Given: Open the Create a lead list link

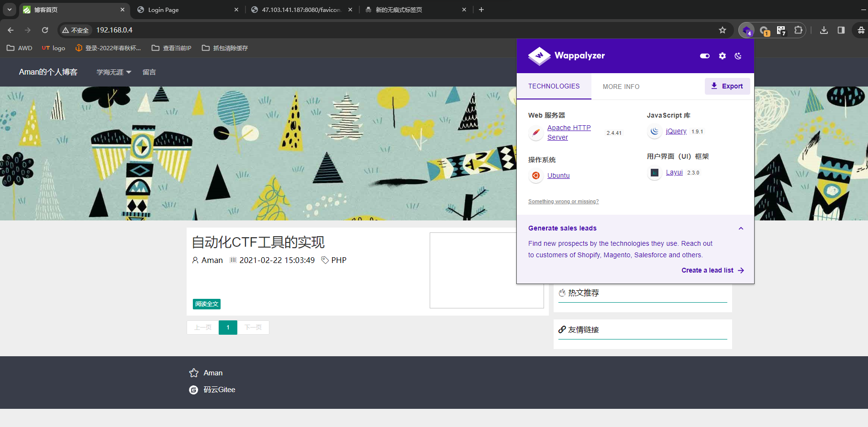Looking at the screenshot, I should click(x=712, y=270).
